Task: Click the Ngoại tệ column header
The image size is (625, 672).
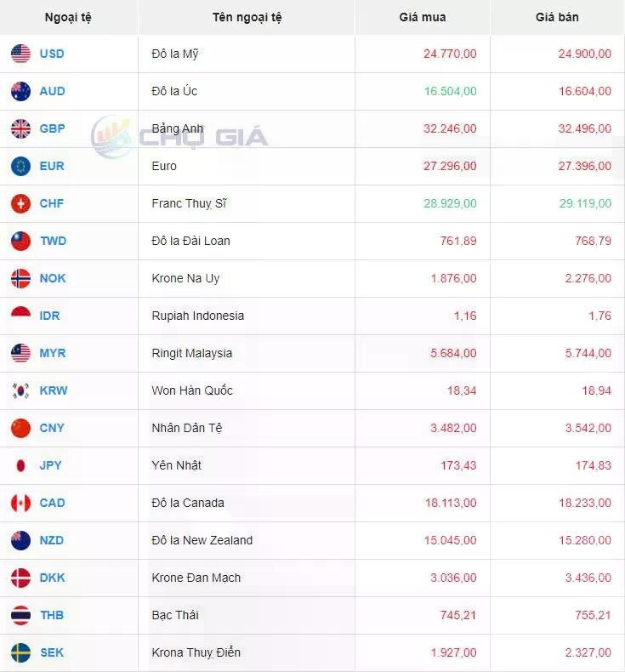Action: click(68, 17)
